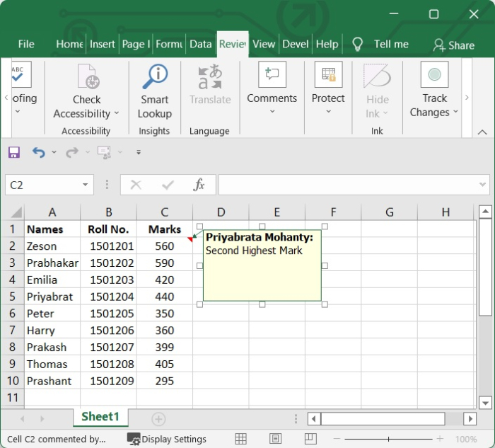Click the Comments icon in the ribbon
495x448 pixels.
pyautogui.click(x=272, y=76)
